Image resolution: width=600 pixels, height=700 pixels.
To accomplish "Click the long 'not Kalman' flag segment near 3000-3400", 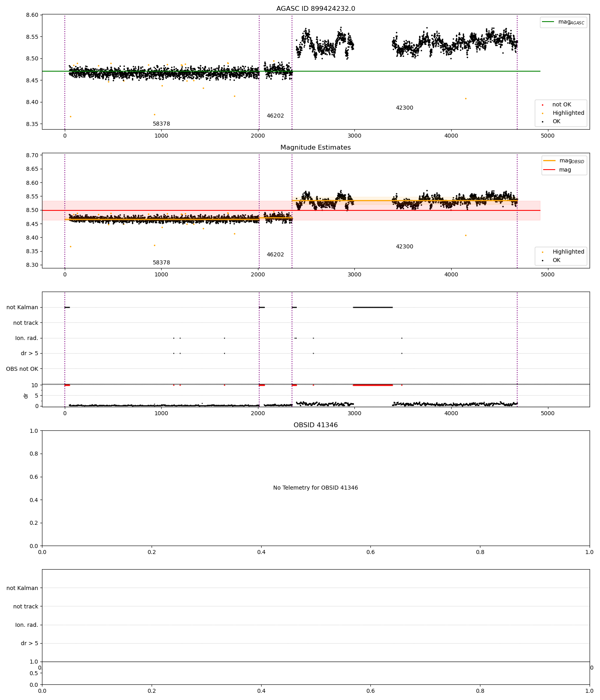I will (373, 308).
